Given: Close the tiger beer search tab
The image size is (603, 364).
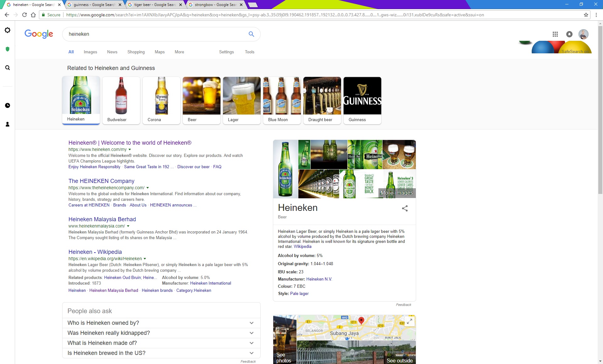Looking at the screenshot, I should click(x=180, y=5).
